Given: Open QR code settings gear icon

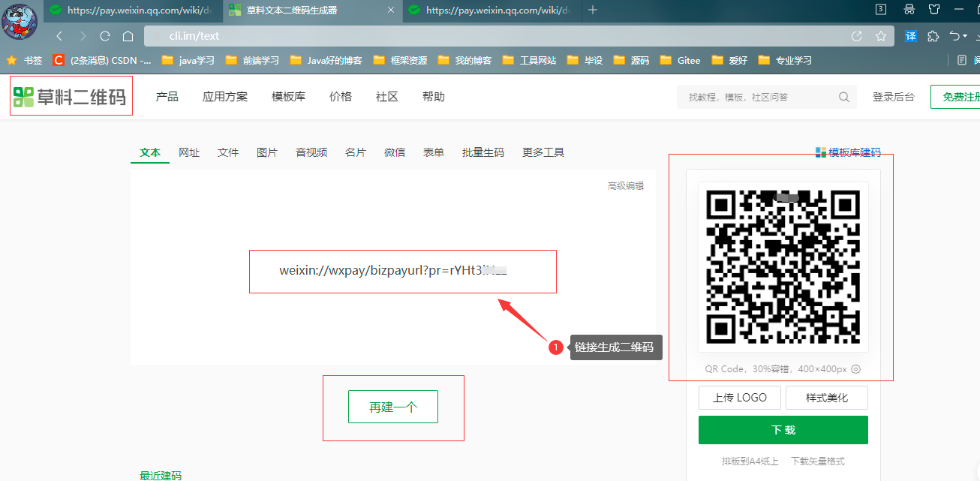Looking at the screenshot, I should [856, 369].
